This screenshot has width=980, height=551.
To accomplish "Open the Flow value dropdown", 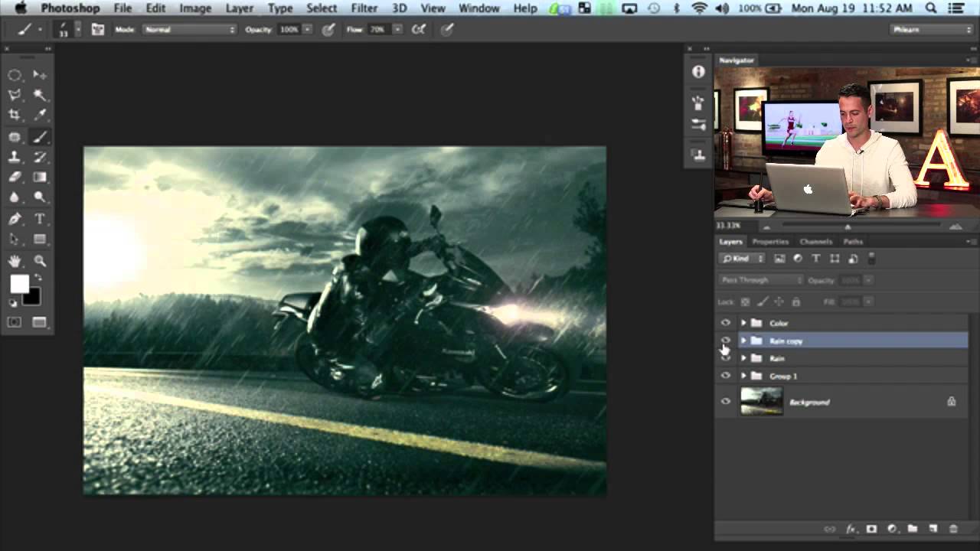I will [x=397, y=29].
